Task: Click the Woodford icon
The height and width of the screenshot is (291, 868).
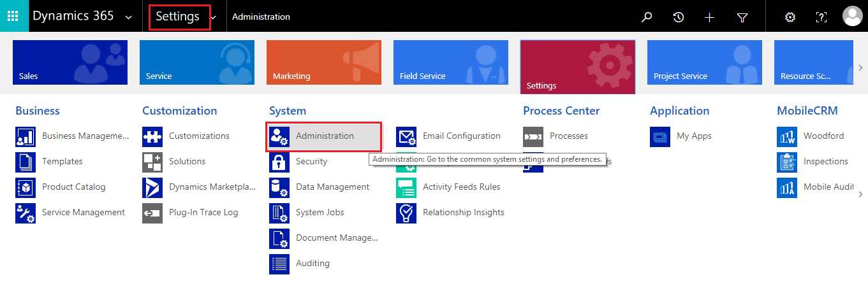Action: [787, 136]
